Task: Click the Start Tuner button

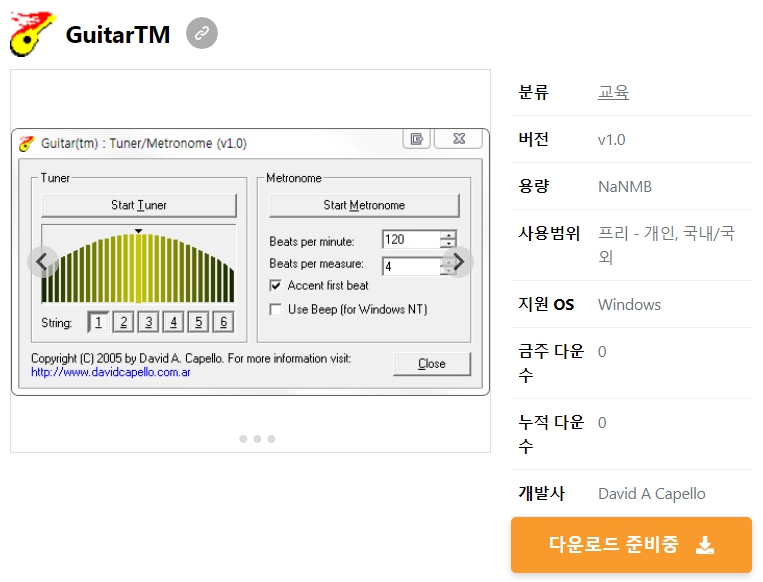Action: click(139, 205)
